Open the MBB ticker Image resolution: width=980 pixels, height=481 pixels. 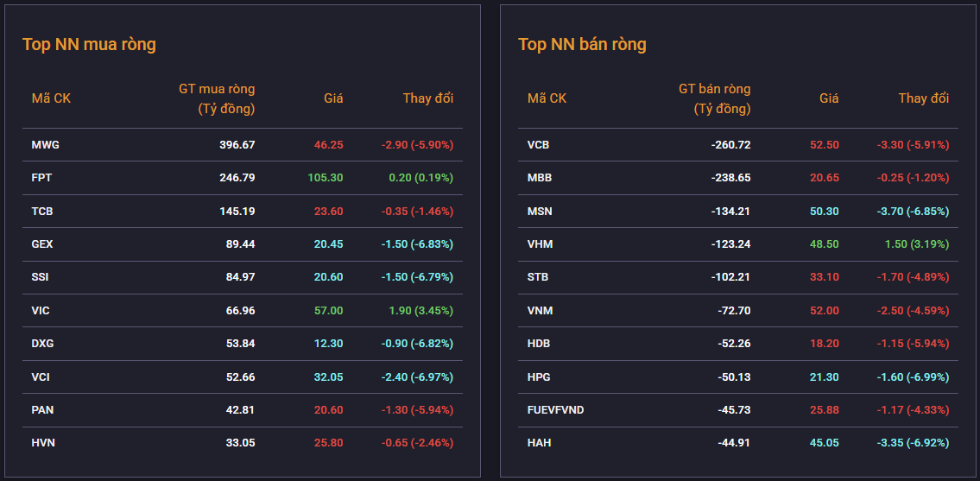click(540, 178)
